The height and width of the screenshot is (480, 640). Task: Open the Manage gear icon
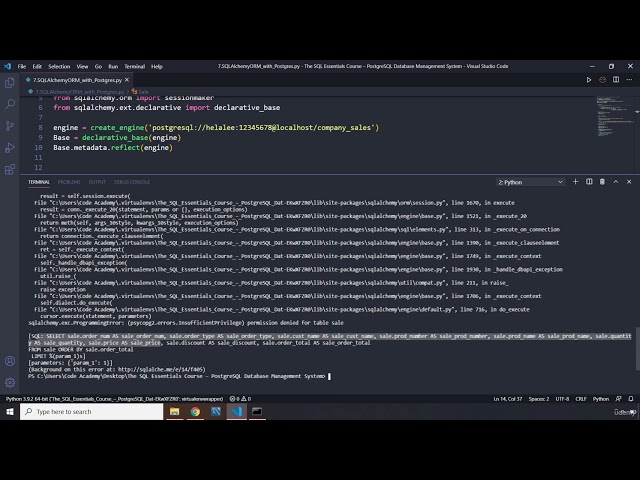point(10,382)
